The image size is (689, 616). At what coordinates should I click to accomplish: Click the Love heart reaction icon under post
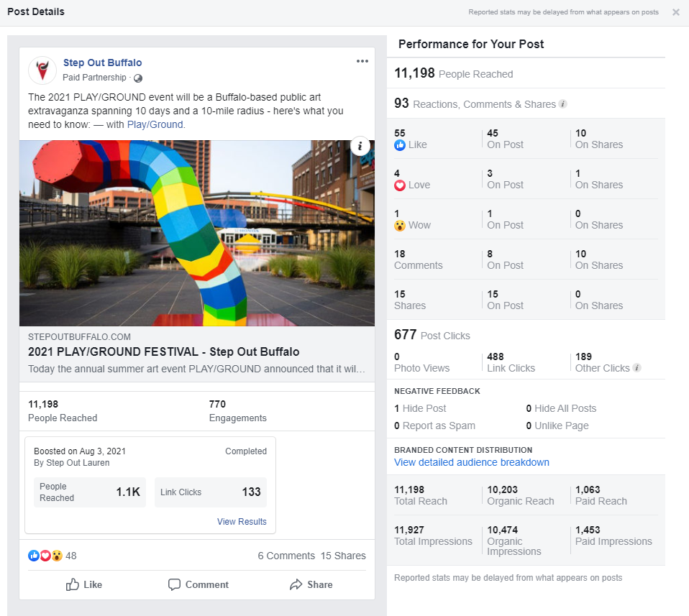[45, 556]
